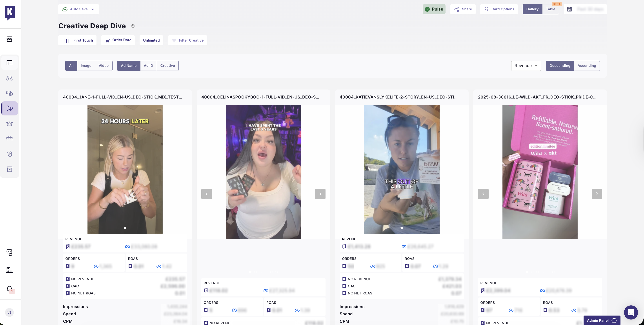Click the crown icon in sidebar
644x325 pixels.
[9, 124]
